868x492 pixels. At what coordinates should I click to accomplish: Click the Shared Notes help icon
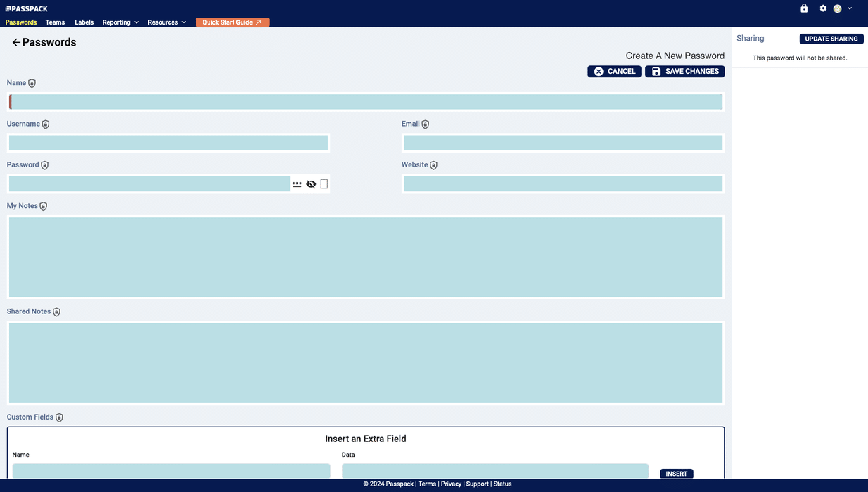(56, 311)
